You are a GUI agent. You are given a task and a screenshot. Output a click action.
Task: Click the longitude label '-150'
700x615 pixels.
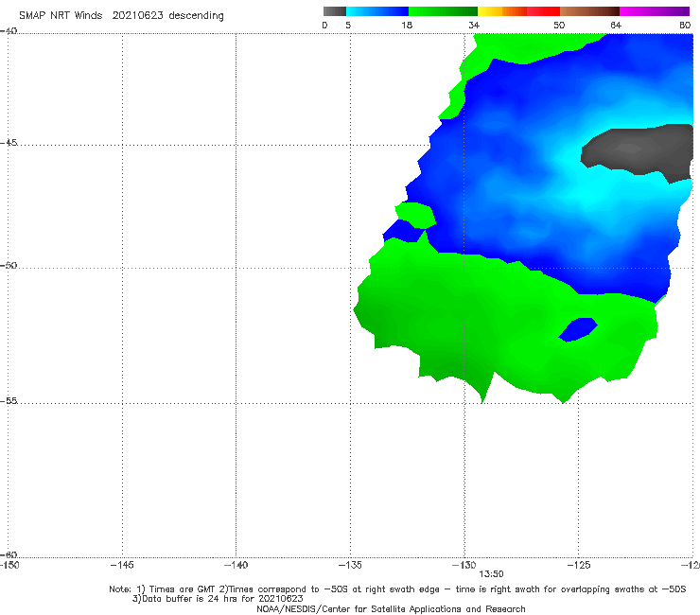(9, 565)
